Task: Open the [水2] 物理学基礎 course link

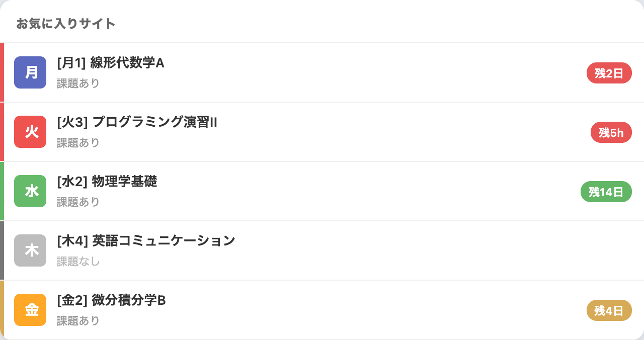Action: [107, 182]
